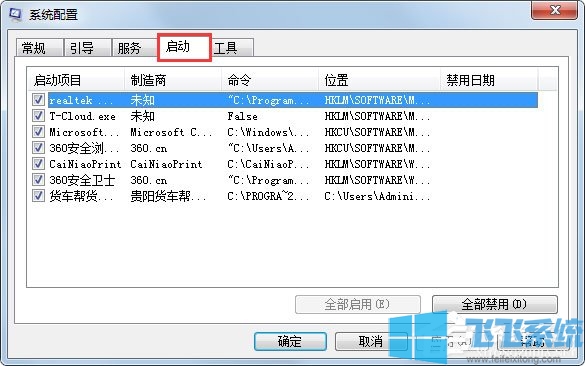Click the C:\Windows\... command cell
This screenshot has width=585, height=366.
pos(268,132)
